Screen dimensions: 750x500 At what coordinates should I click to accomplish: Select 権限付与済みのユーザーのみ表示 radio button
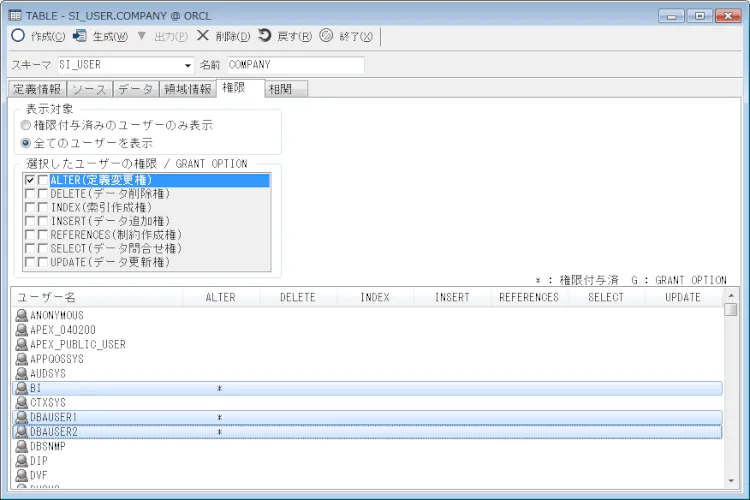click(26, 126)
